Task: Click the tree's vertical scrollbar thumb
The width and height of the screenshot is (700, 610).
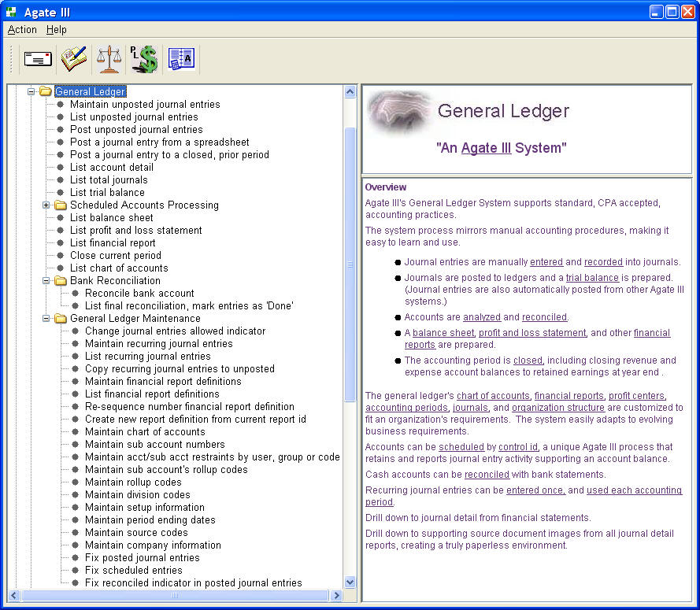Action: pyautogui.click(x=350, y=264)
